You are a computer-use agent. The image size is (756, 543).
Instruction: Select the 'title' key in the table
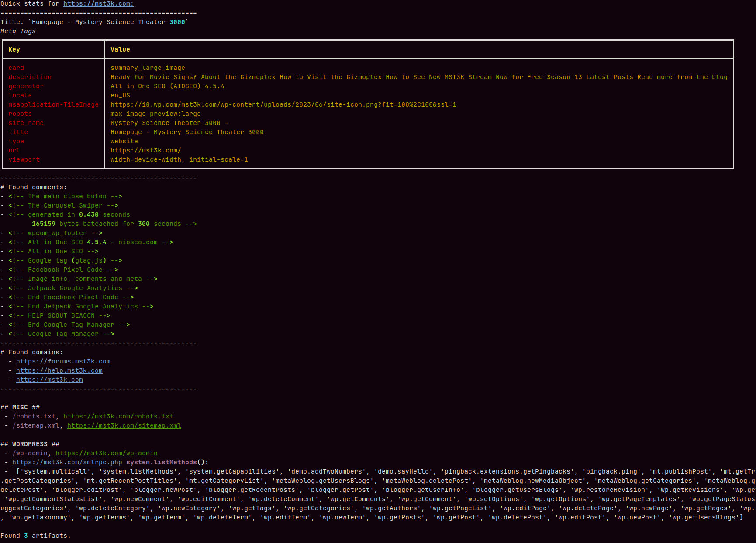18,132
